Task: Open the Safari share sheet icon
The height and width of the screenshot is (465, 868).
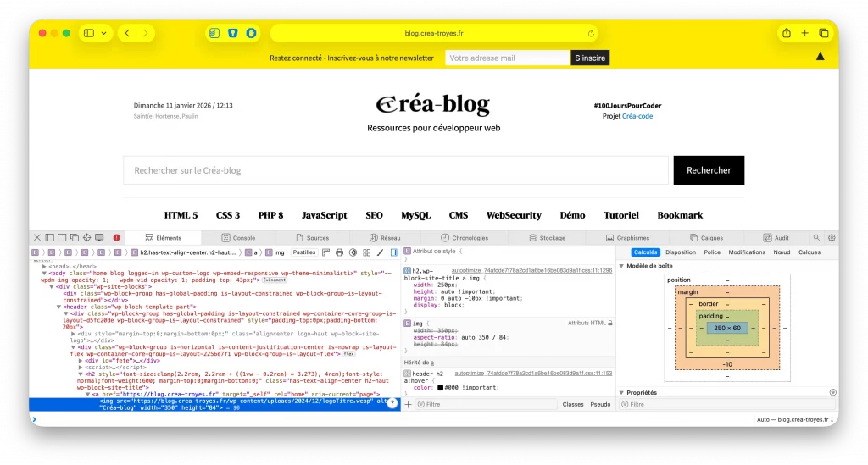Action: (x=787, y=33)
